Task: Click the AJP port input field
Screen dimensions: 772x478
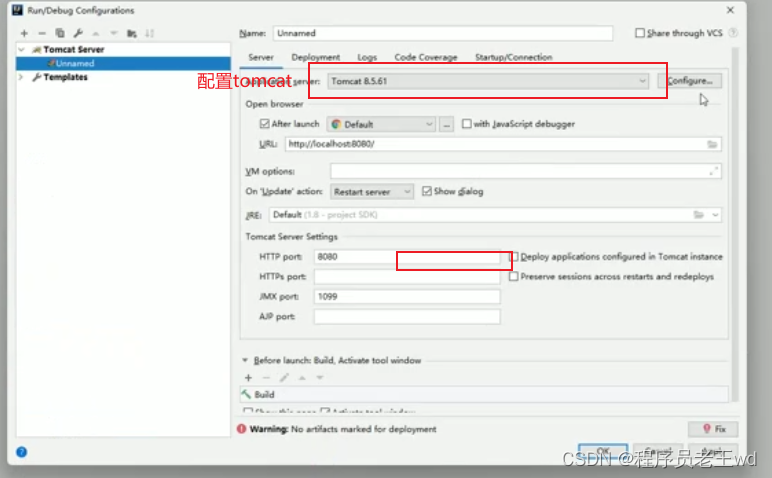Action: click(407, 317)
